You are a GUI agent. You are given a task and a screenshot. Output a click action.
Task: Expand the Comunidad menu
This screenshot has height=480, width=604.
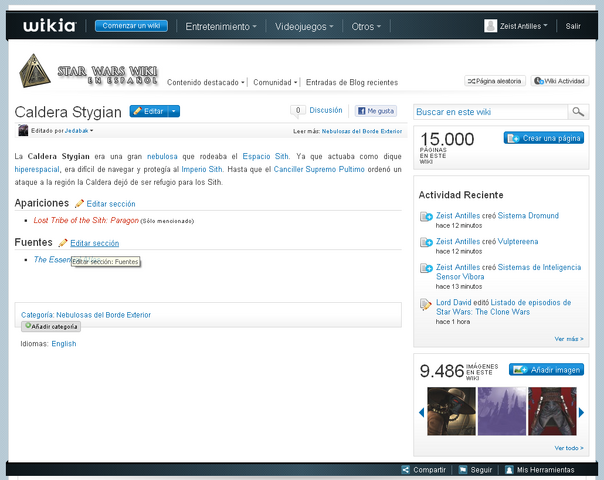pyautogui.click(x=275, y=82)
